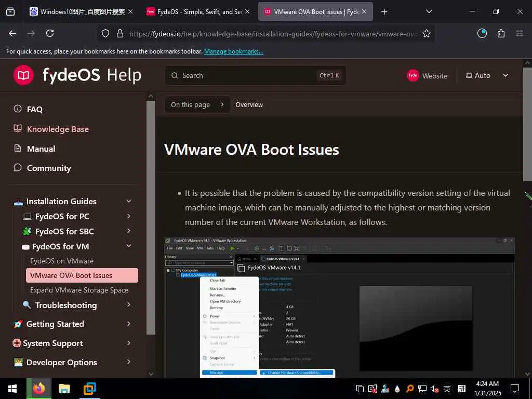Click the FydeOS Help book logo
The width and height of the screenshot is (532, 399).
coord(23,75)
